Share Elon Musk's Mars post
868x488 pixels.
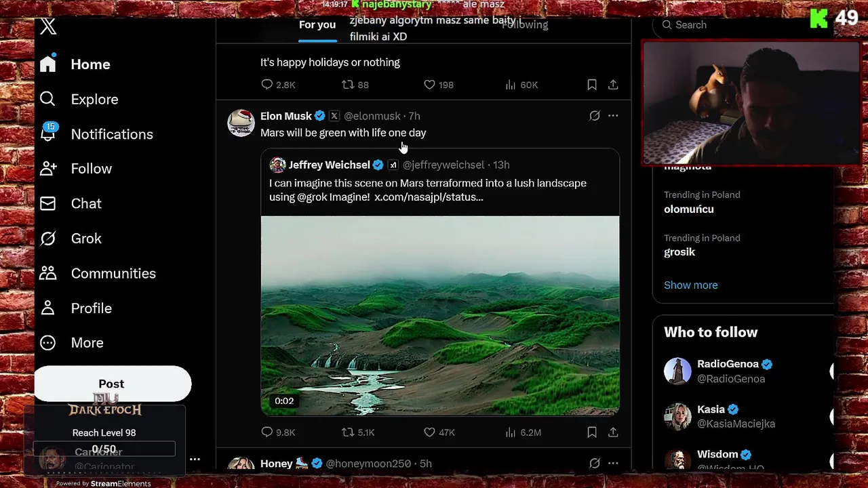click(x=613, y=432)
